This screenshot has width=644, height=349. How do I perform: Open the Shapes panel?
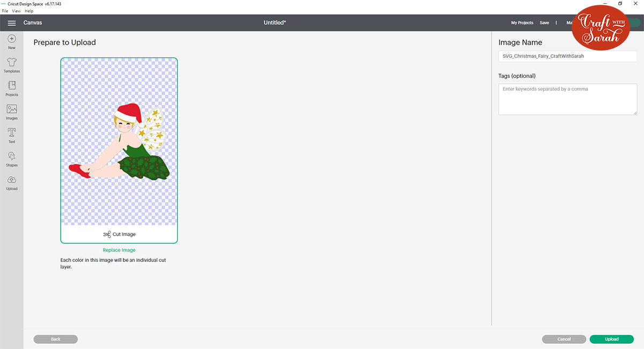coord(11,158)
